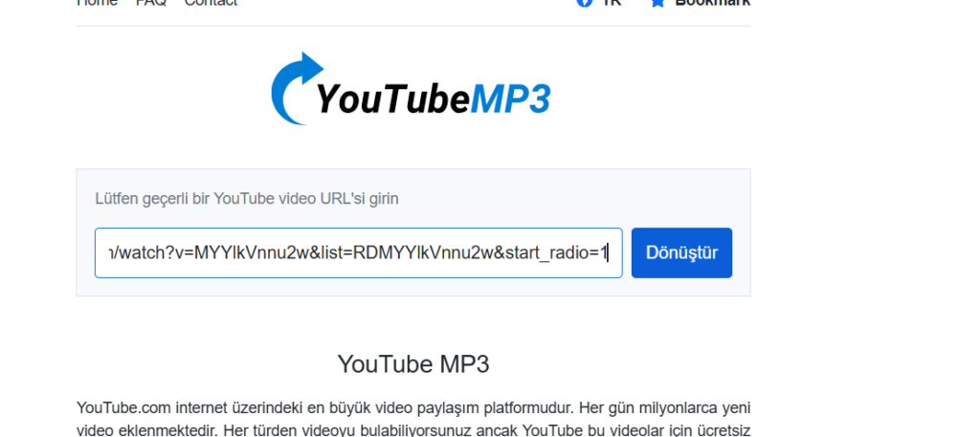Click the second description line starting 'video eklenmektedir'
Screen dimensions: 980x437
[413, 429]
